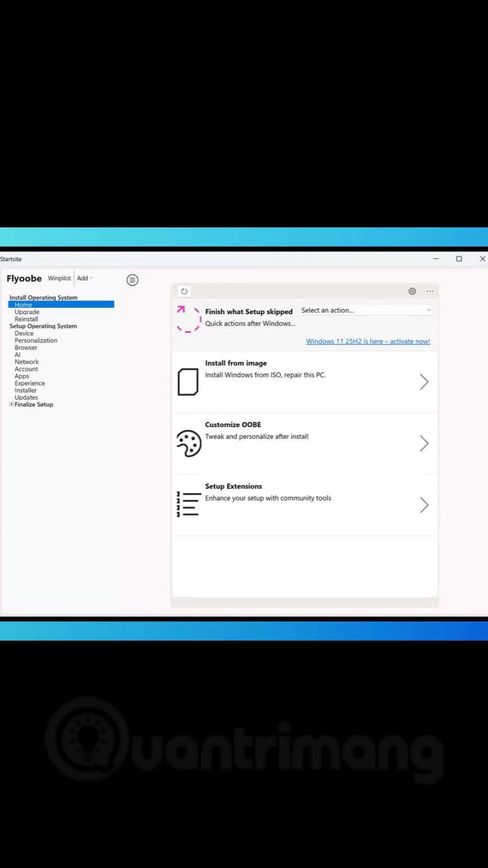
Task: Click the text Enhance your setup with community tools
Action: [x=268, y=498]
